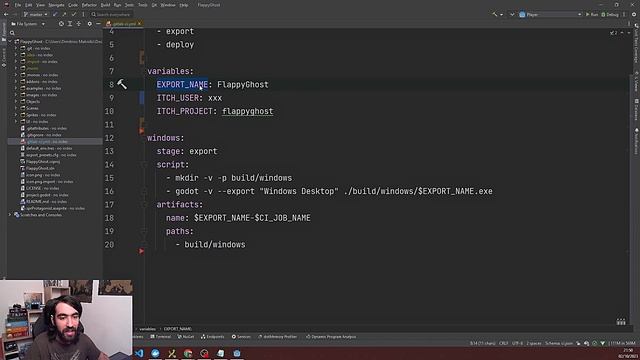Viewport: 640px width, 360px height.
Task: Click the windows key on line 12
Action: (x=163, y=138)
